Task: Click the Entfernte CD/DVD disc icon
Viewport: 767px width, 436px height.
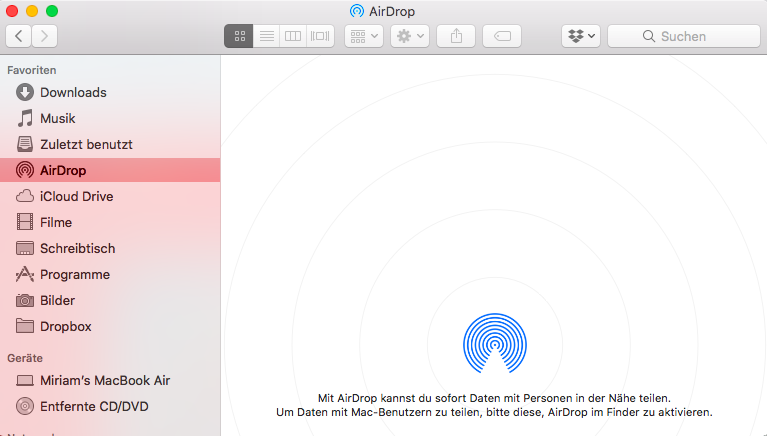Action: tap(25, 406)
